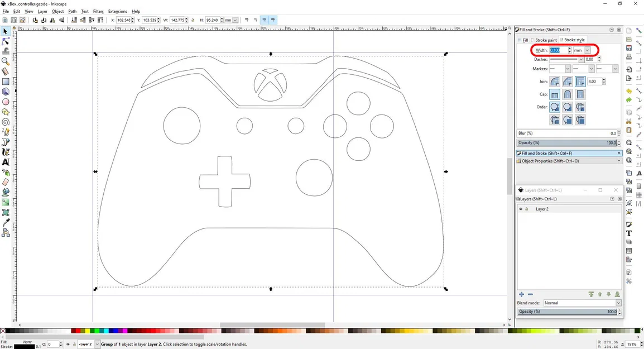Click the Remove layer minus button
The width and height of the screenshot is (644, 349).
[x=530, y=294]
